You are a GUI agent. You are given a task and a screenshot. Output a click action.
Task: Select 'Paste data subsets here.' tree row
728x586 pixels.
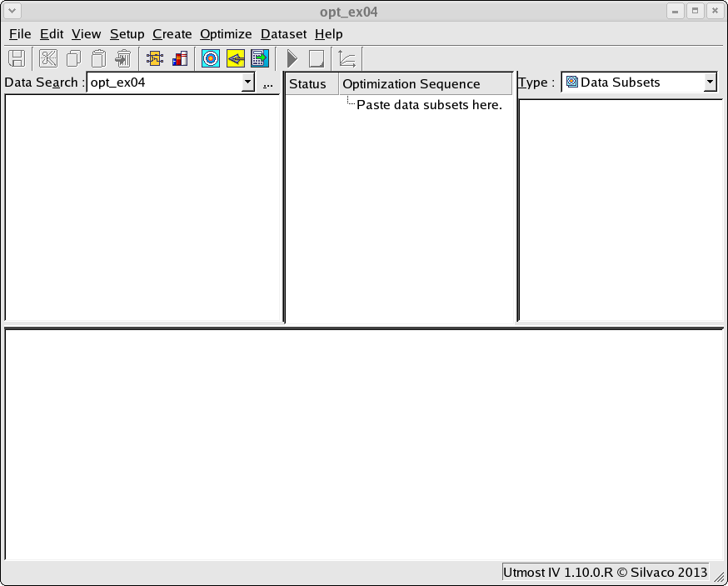(429, 105)
